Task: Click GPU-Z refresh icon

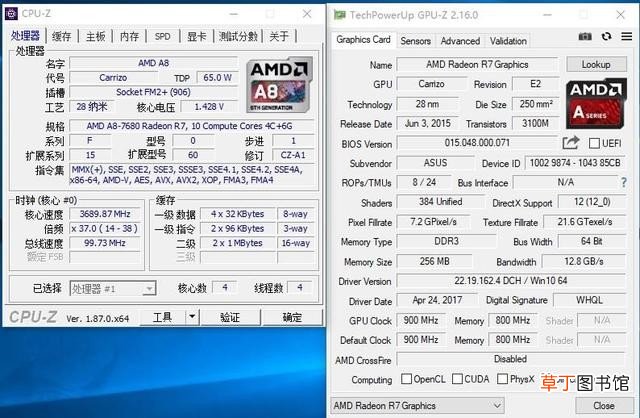Action: click(607, 36)
